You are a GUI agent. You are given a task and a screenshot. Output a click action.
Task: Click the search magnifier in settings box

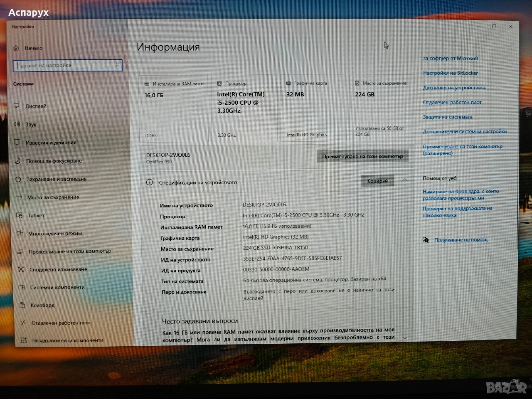(117, 65)
